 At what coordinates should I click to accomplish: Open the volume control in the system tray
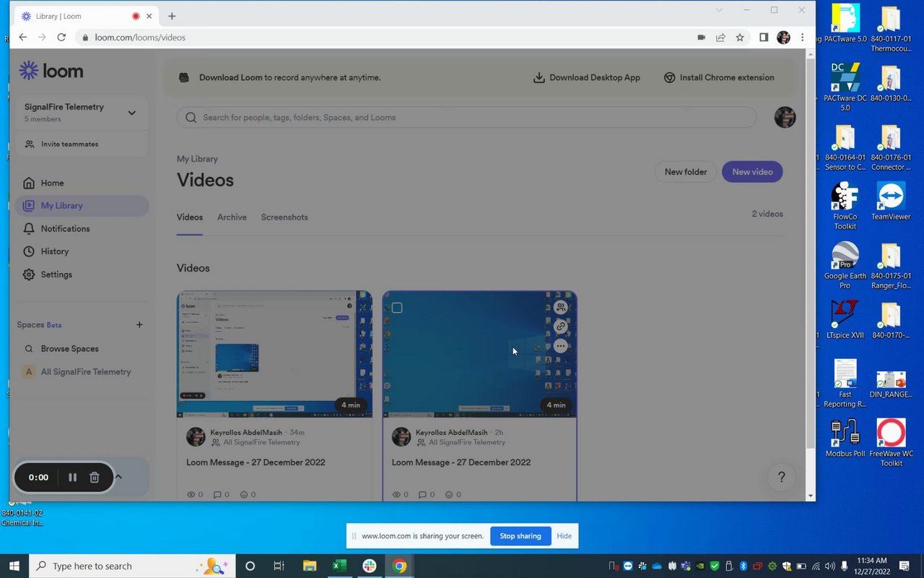pyautogui.click(x=829, y=566)
